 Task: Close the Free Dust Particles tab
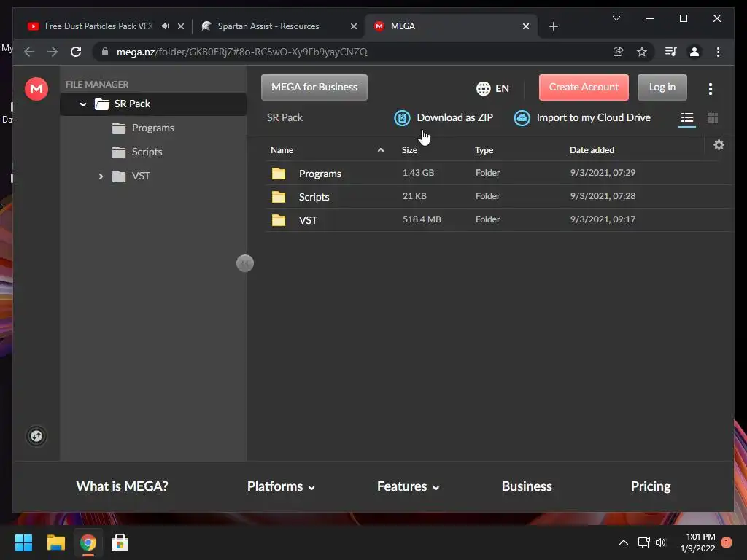[x=181, y=26]
